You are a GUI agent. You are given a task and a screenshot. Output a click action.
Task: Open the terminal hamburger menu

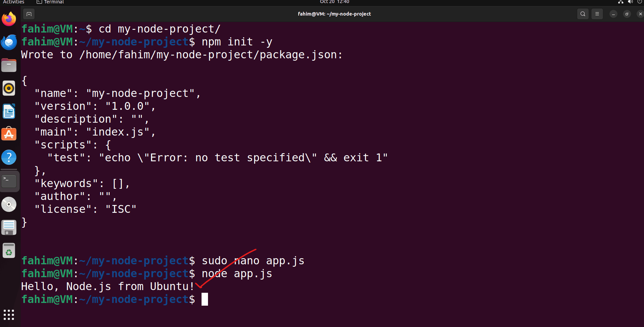coord(597,14)
